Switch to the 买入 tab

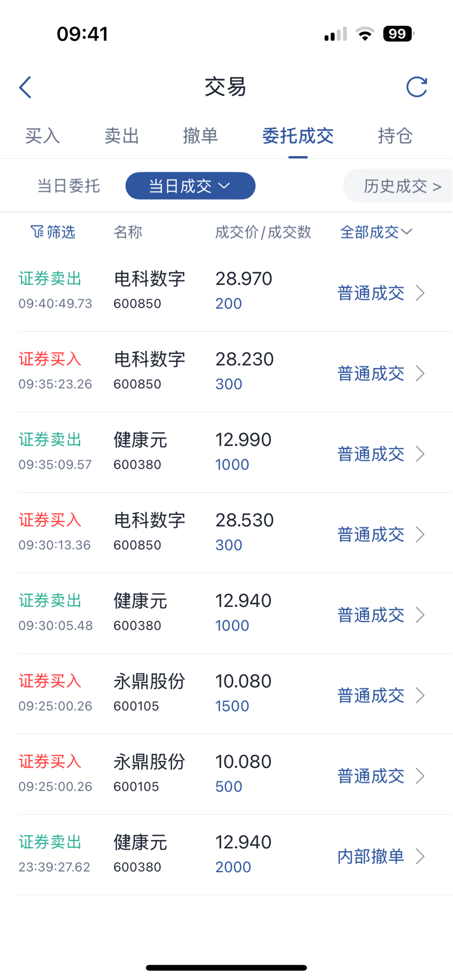42,136
